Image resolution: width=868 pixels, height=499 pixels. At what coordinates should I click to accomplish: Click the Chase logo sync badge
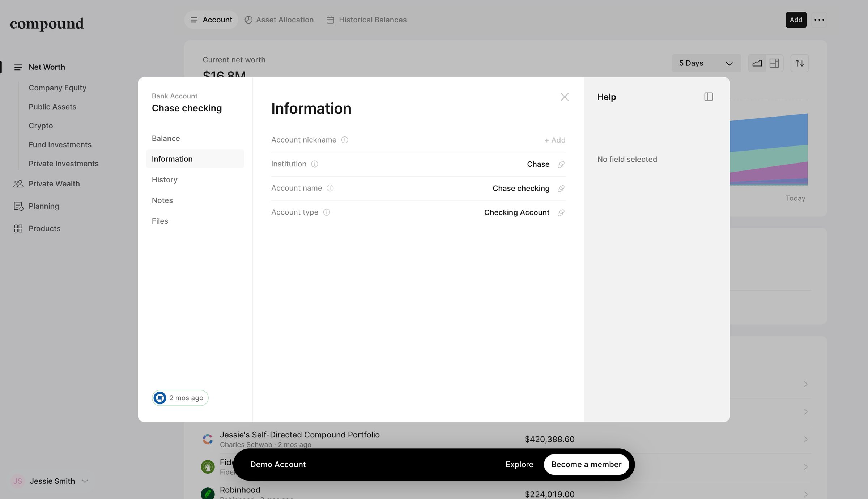point(180,398)
